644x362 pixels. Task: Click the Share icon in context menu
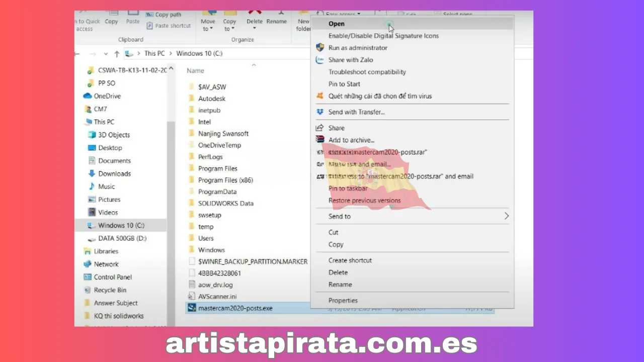(x=320, y=128)
